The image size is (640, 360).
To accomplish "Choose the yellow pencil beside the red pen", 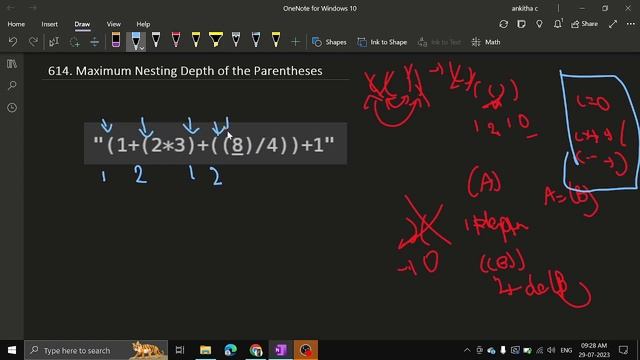I will 196,40.
